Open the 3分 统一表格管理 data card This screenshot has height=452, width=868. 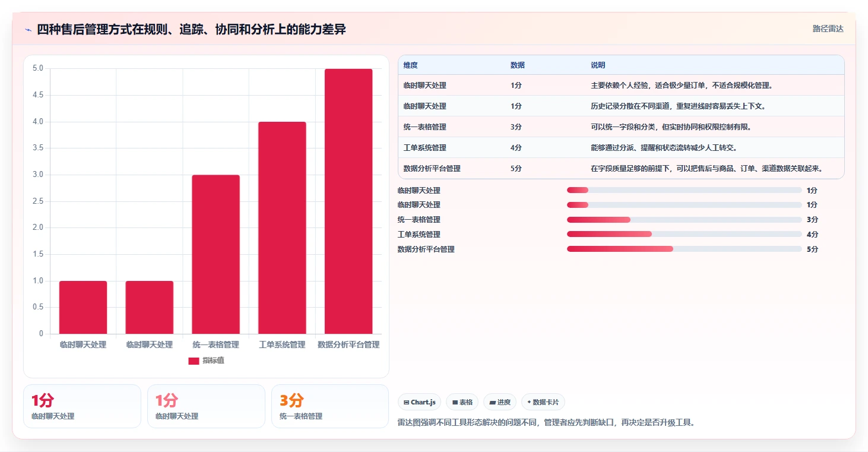[x=330, y=406]
